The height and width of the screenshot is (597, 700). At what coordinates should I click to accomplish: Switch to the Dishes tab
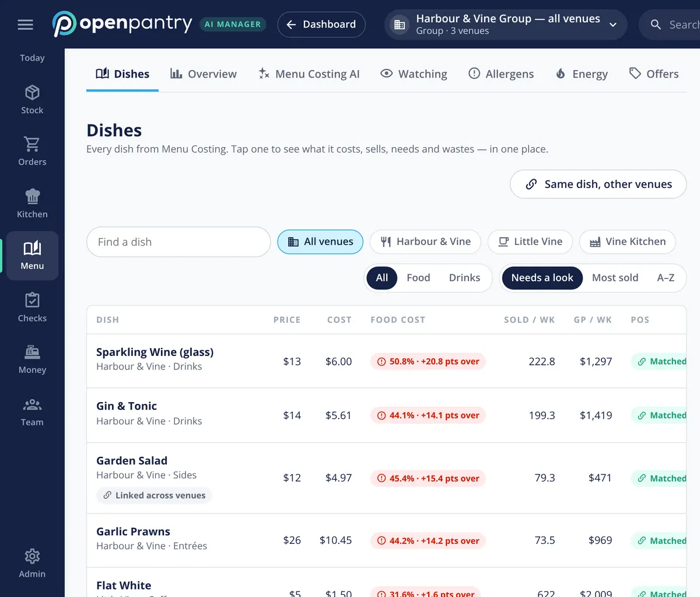pyautogui.click(x=123, y=74)
